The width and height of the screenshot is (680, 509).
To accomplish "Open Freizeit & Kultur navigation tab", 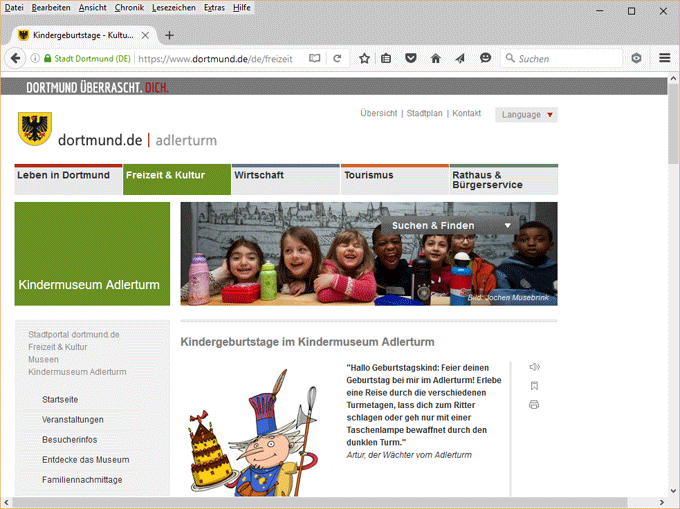I will [177, 179].
